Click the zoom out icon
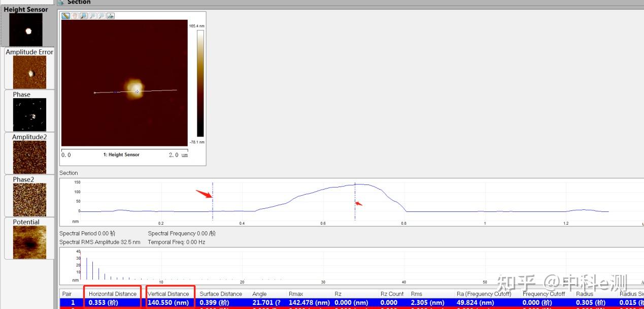The height and width of the screenshot is (309, 644). pyautogui.click(x=101, y=16)
